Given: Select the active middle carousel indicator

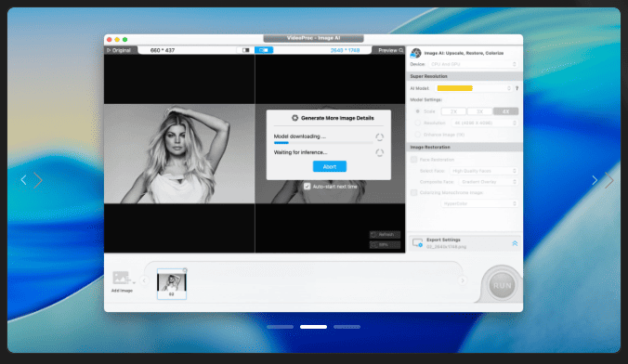Looking at the screenshot, I should pyautogui.click(x=314, y=327).
